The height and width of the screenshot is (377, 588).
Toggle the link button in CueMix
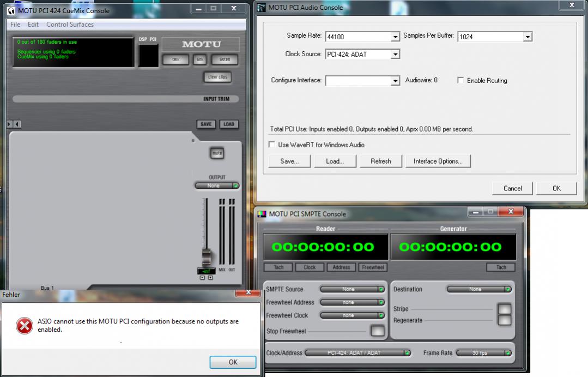pos(200,59)
